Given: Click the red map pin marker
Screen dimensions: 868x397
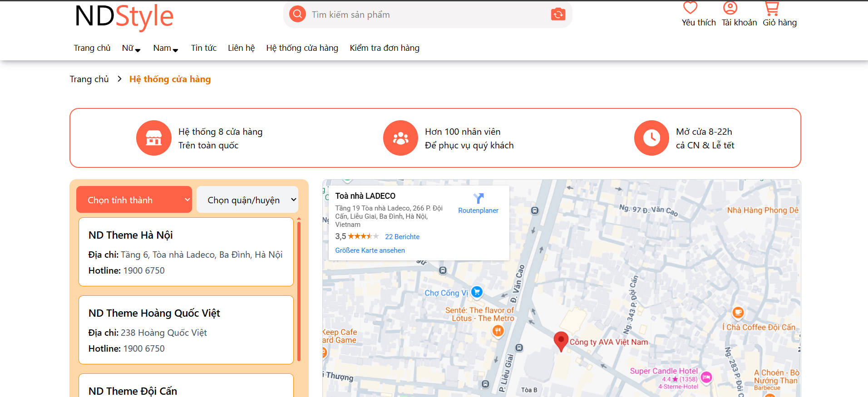Looking at the screenshot, I should 561,342.
